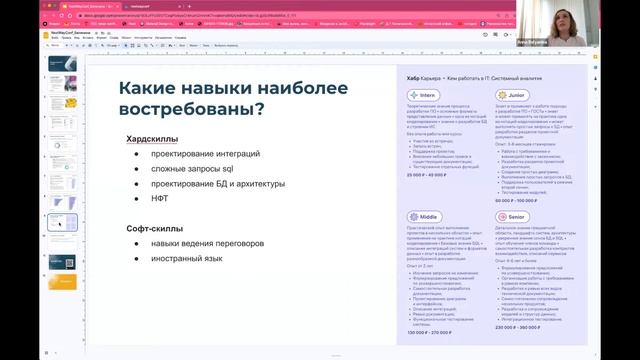The width and height of the screenshot is (640, 360).
Task: Click the Middle badge in slide image
Action: 424,217
